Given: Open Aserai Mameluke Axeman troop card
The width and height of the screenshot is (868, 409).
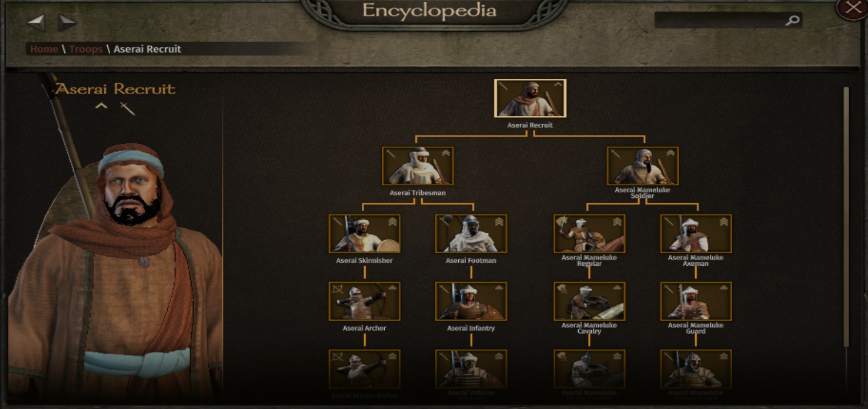Looking at the screenshot, I should tap(696, 234).
